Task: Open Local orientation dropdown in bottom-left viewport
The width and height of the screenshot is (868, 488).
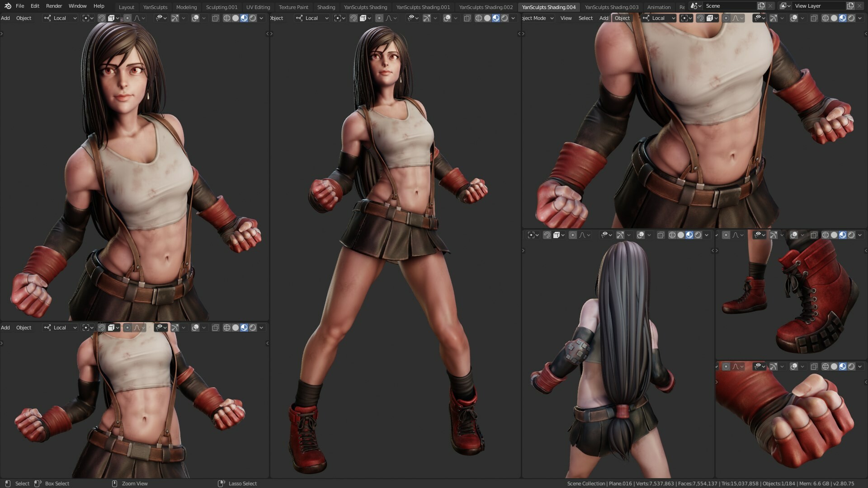Action: click(x=61, y=328)
